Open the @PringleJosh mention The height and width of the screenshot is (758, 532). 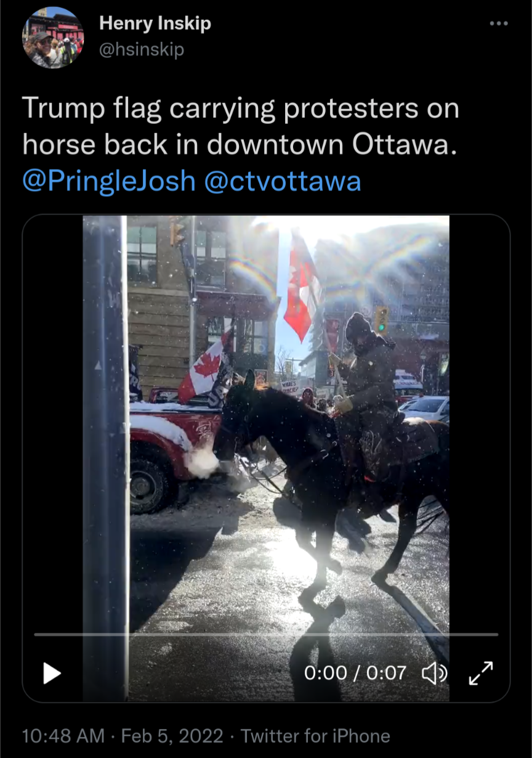[109, 181]
